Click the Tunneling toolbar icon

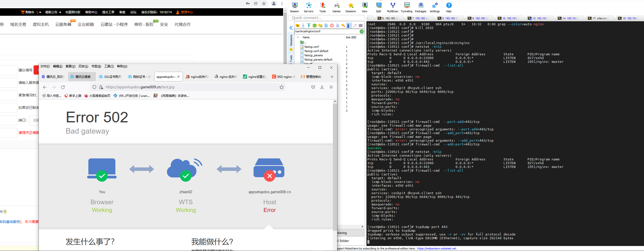point(406,7)
